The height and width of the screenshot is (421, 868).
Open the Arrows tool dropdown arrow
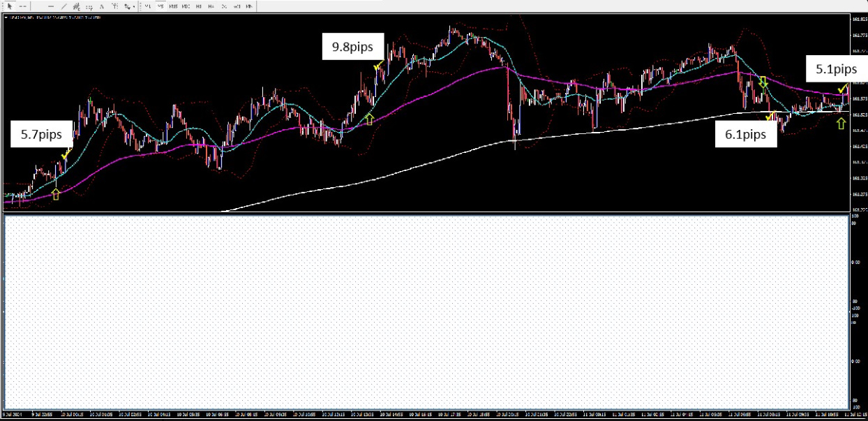(x=134, y=6)
